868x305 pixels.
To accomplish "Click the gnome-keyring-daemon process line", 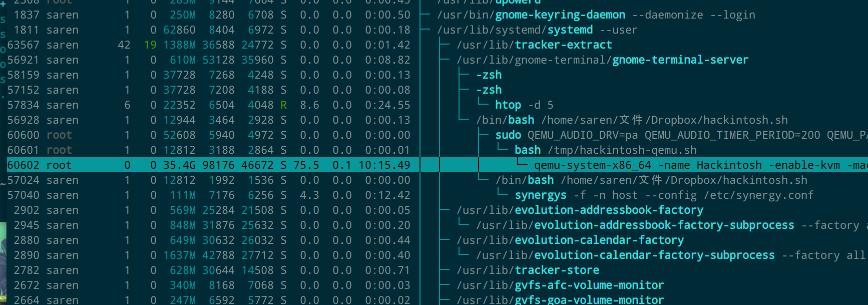I will (560, 15).
